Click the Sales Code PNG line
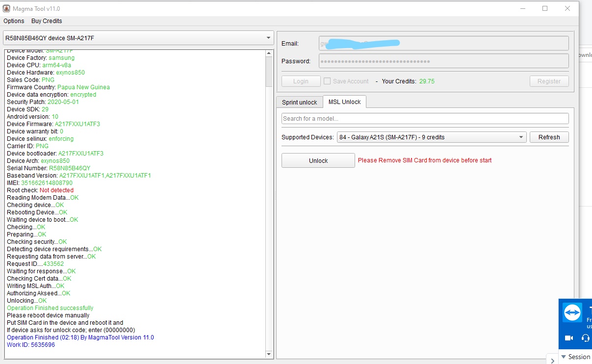Image resolution: width=592 pixels, height=364 pixels. point(30,80)
